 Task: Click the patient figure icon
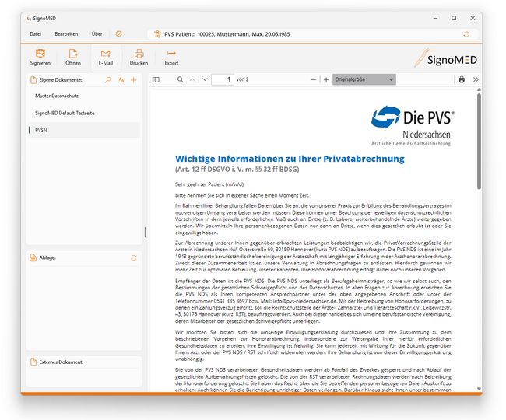tap(157, 34)
